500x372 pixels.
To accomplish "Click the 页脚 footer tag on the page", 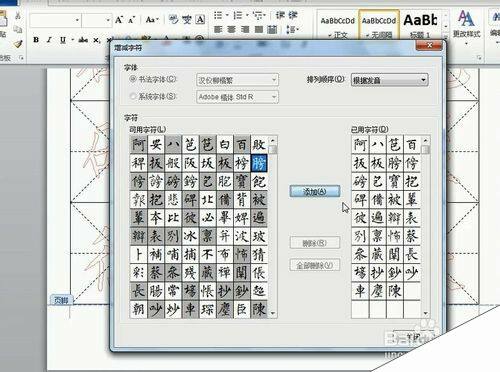I will pos(61,300).
